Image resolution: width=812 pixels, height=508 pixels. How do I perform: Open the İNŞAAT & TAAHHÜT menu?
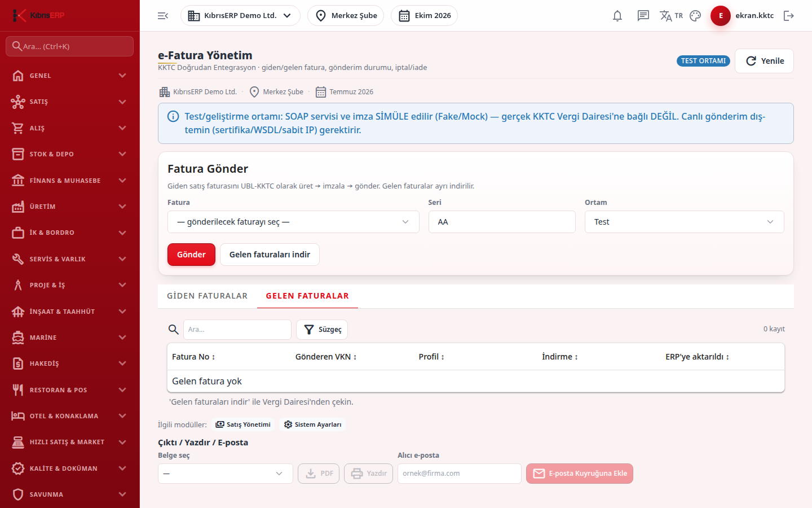click(x=70, y=312)
